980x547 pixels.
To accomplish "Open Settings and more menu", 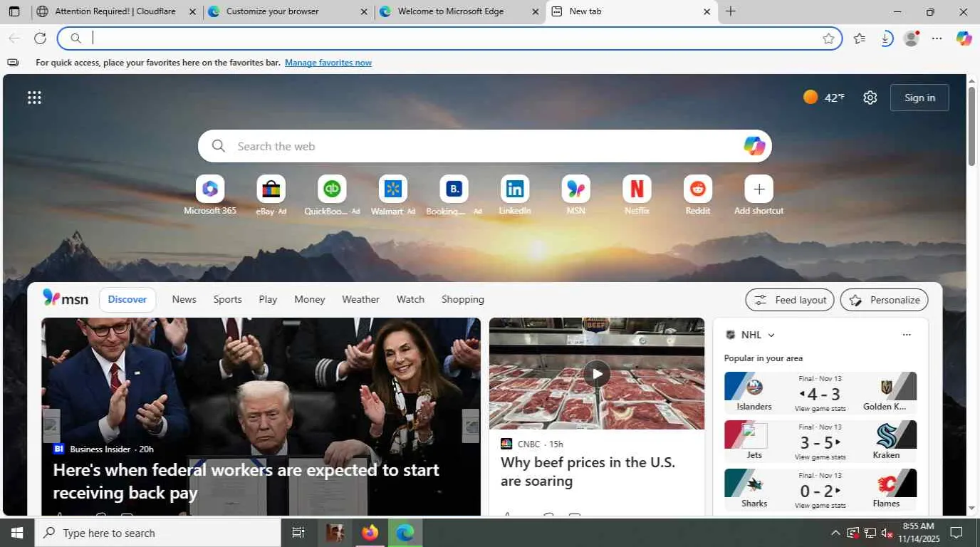I will pos(937,38).
